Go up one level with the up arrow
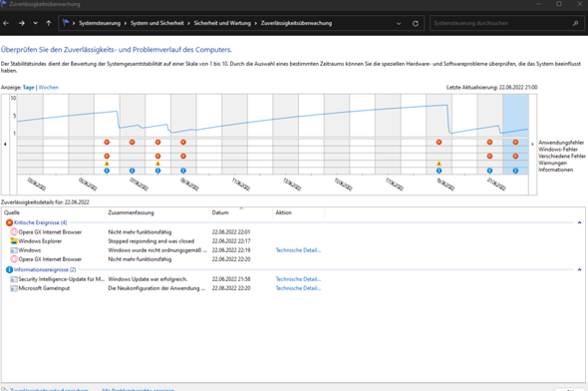 click(49, 23)
